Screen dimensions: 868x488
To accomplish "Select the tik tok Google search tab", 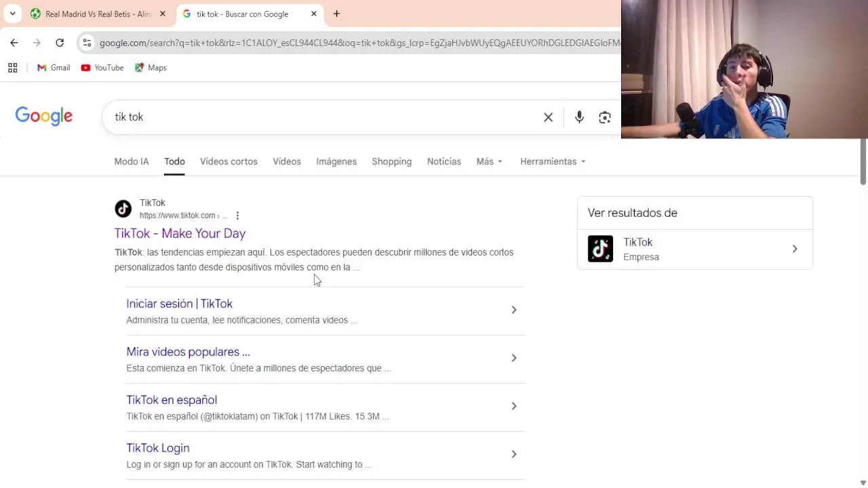I will point(242,14).
